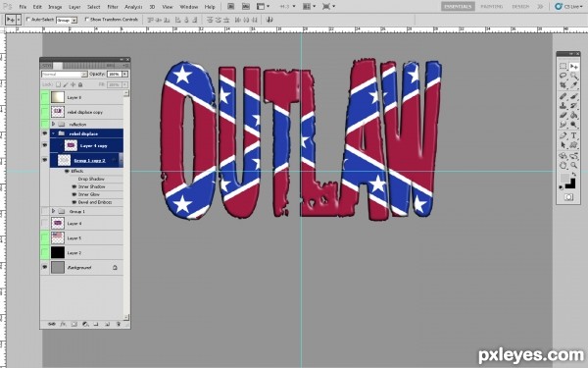Open the Window menu
The width and height of the screenshot is (588, 368).
click(x=188, y=7)
